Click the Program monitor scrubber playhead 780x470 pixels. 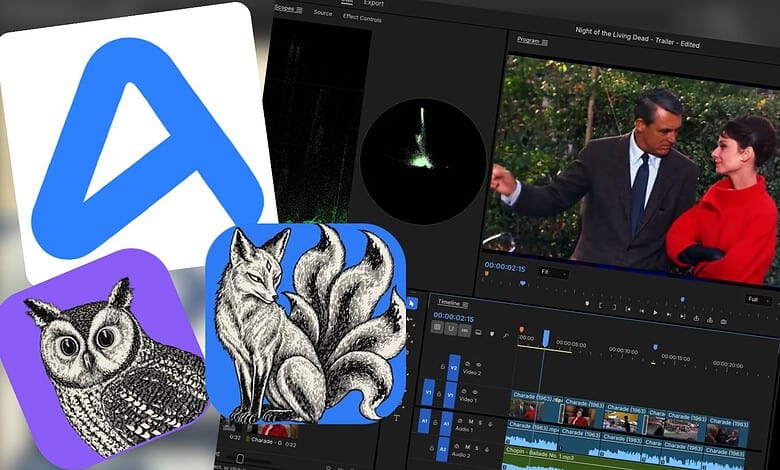(x=522, y=283)
